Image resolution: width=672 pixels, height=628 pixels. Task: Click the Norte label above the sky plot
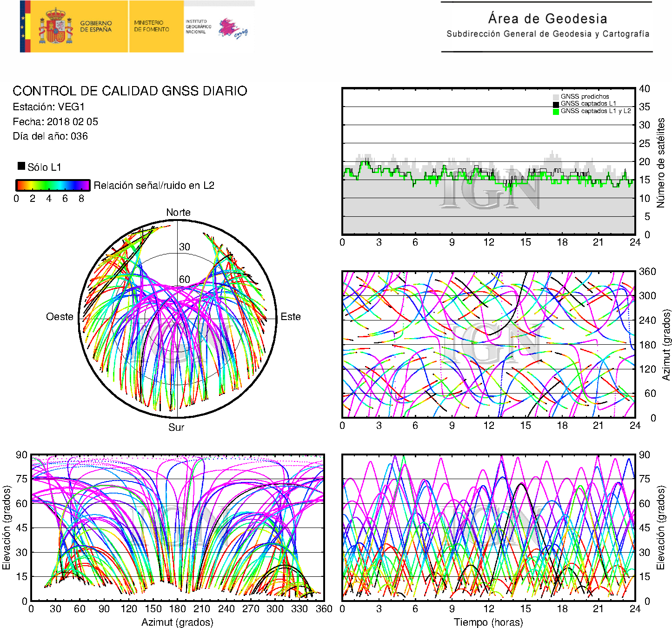pos(178,213)
